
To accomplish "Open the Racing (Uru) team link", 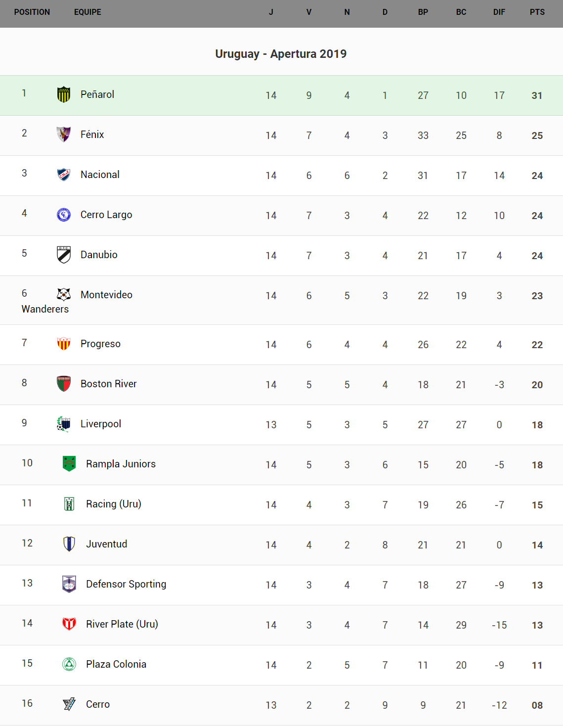I will coord(114,504).
